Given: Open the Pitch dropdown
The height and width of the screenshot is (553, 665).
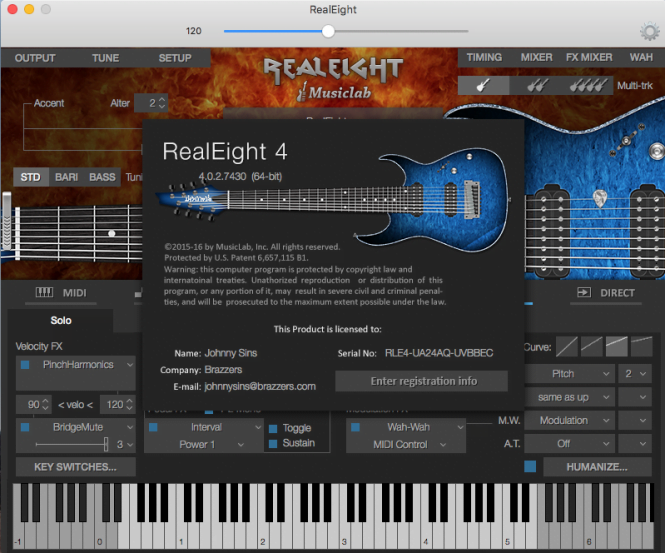Looking at the screenshot, I should pyautogui.click(x=570, y=374).
